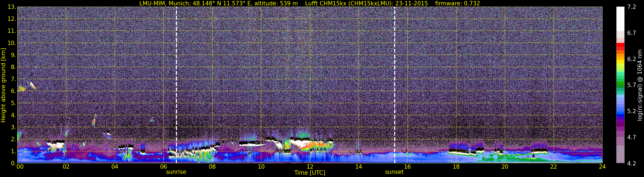Click the height tick label '12.'
Viewport: 644px width, 177px height.
[x=12, y=19]
